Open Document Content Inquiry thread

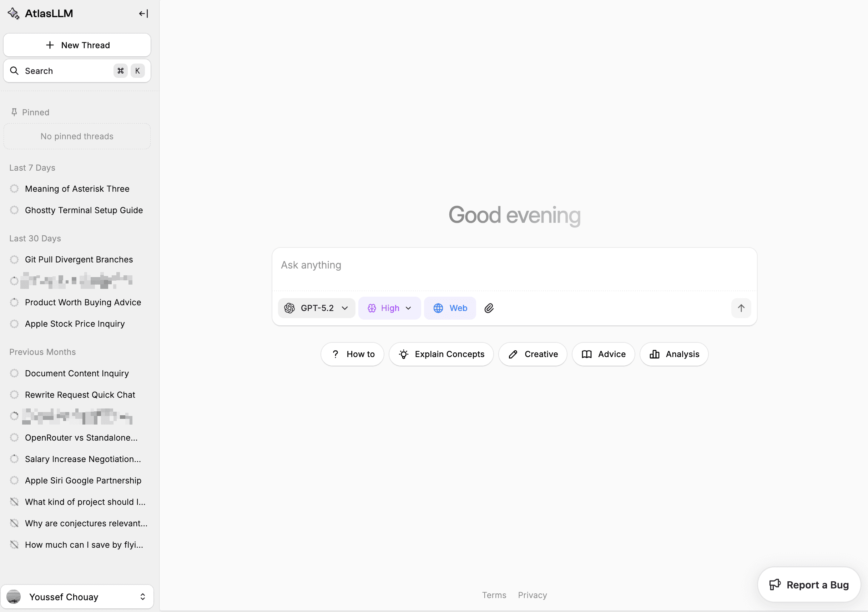coord(77,373)
